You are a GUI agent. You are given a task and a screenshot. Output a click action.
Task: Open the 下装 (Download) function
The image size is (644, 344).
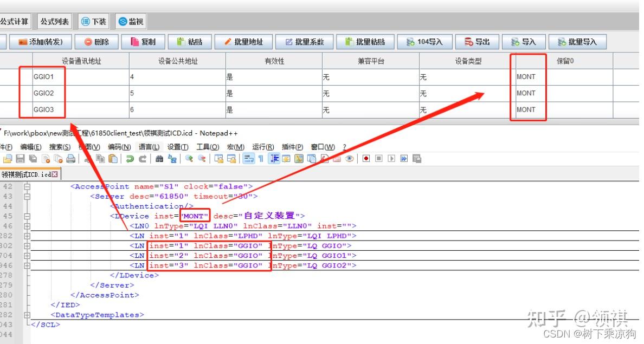[x=93, y=22]
